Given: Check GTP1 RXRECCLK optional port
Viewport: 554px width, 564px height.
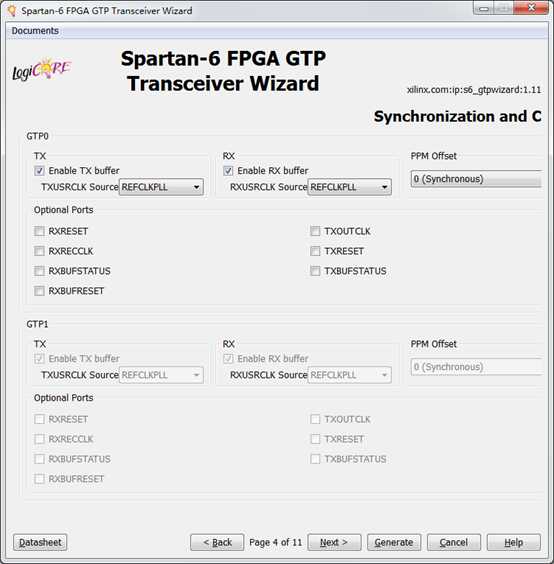Looking at the screenshot, I should click(x=39, y=439).
